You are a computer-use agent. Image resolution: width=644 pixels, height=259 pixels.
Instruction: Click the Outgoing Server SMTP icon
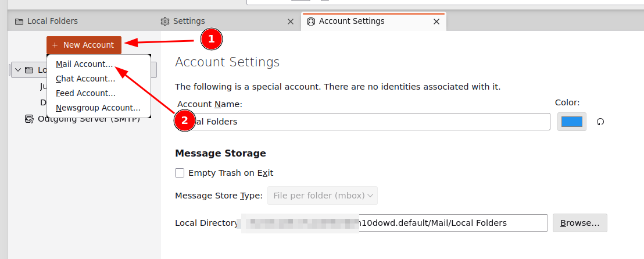(28, 119)
